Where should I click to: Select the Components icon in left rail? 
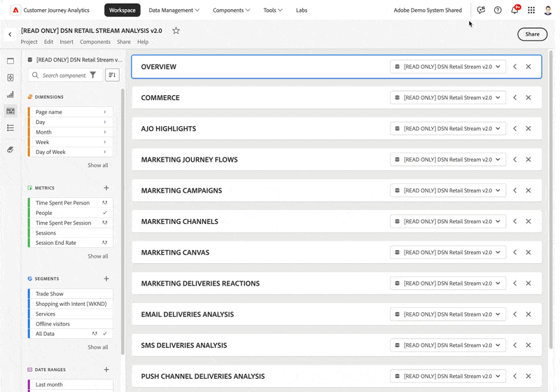click(10, 111)
